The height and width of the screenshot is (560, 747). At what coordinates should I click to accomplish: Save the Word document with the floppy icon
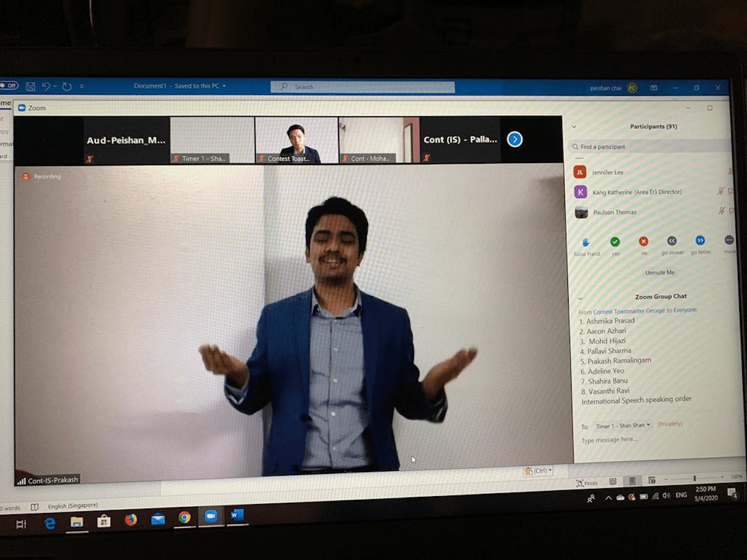pyautogui.click(x=30, y=86)
